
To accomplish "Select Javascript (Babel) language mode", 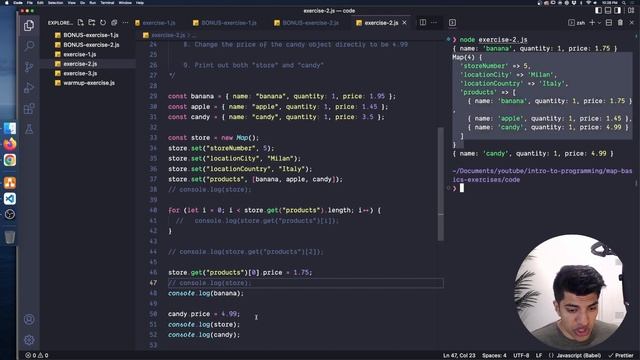I will (575, 355).
